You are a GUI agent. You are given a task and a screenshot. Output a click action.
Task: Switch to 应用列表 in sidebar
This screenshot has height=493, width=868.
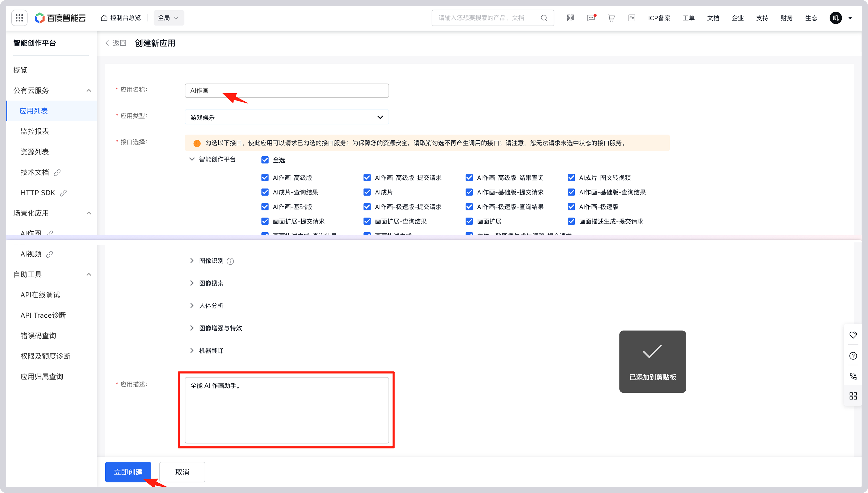[x=34, y=111]
